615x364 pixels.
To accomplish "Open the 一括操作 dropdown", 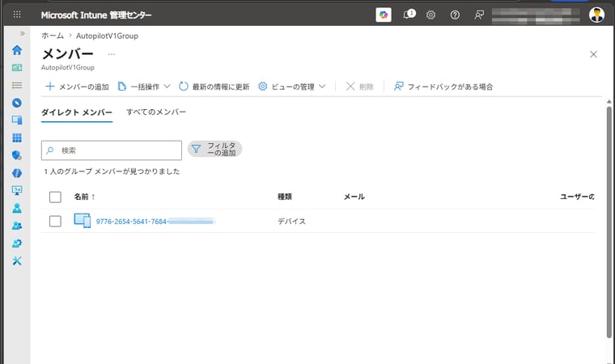I will point(144,87).
